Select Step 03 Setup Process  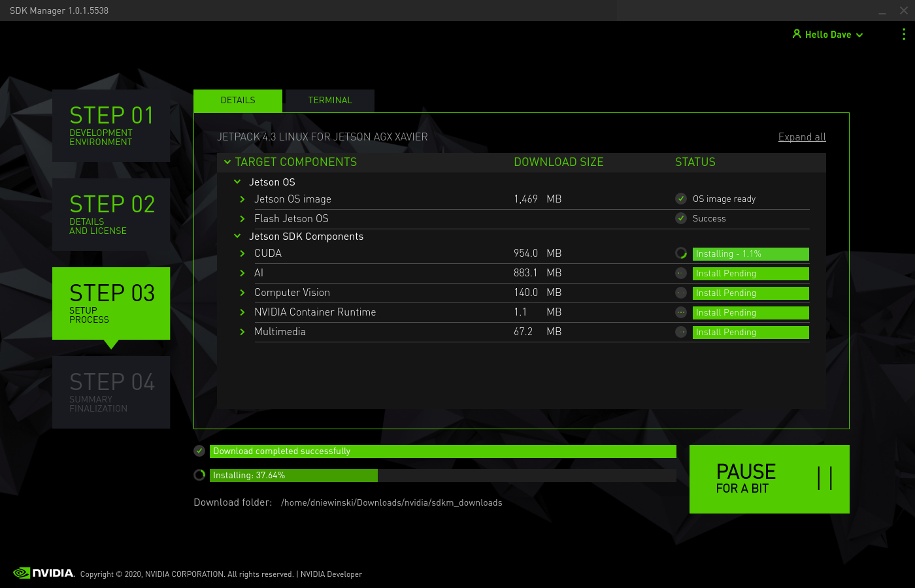pyautogui.click(x=111, y=303)
